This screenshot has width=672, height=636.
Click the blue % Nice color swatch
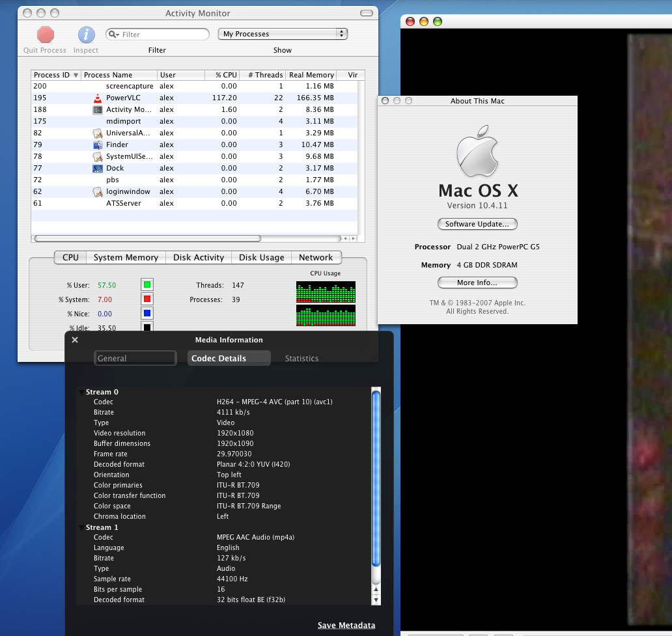tap(147, 313)
